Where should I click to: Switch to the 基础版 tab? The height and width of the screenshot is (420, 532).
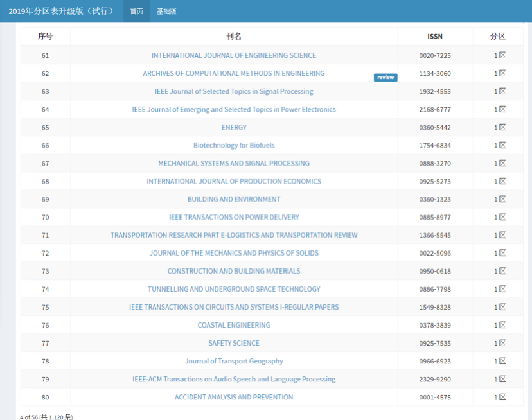(x=166, y=11)
